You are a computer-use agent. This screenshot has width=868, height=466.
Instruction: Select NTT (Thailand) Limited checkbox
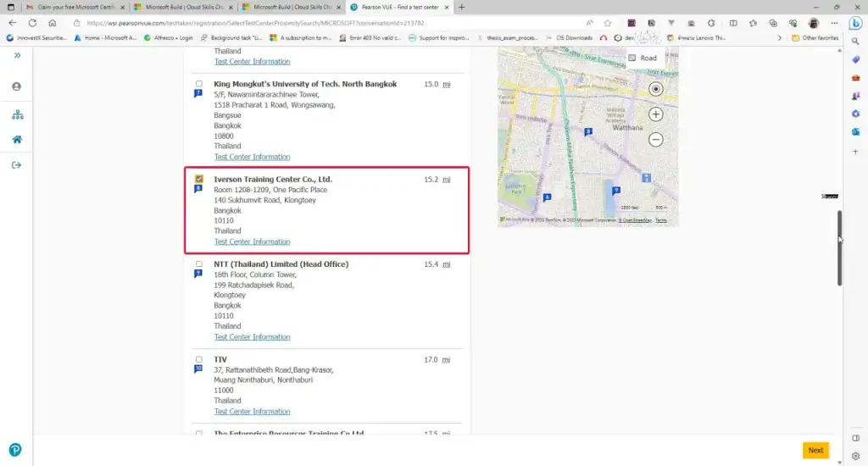click(198, 264)
